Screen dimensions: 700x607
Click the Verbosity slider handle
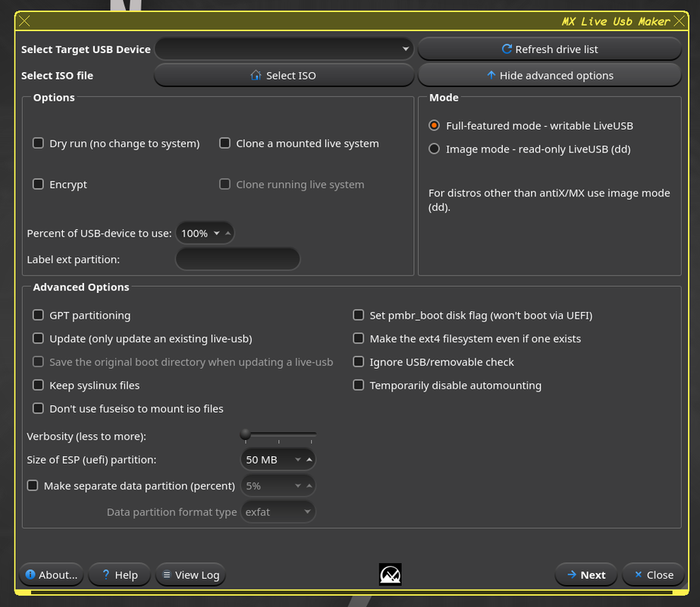pos(245,434)
